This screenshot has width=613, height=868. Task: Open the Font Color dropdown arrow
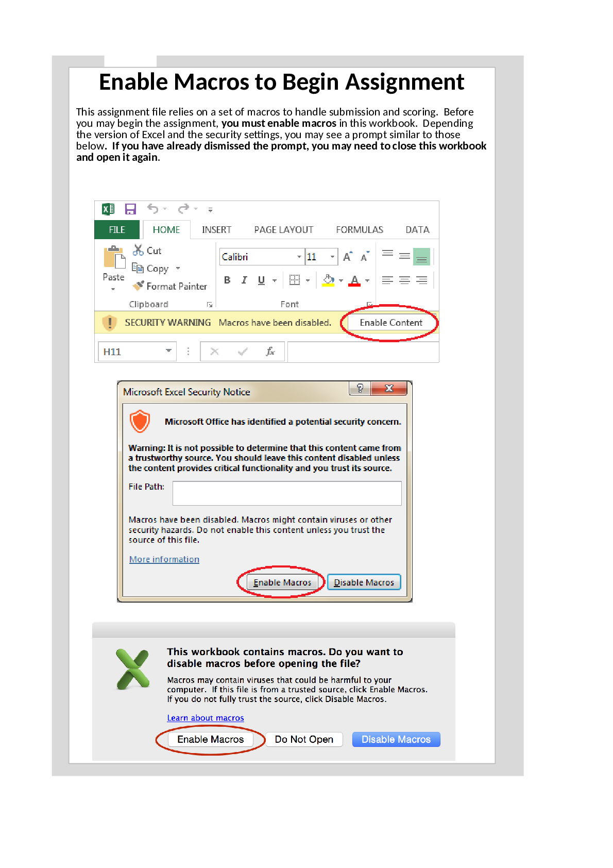pos(367,280)
